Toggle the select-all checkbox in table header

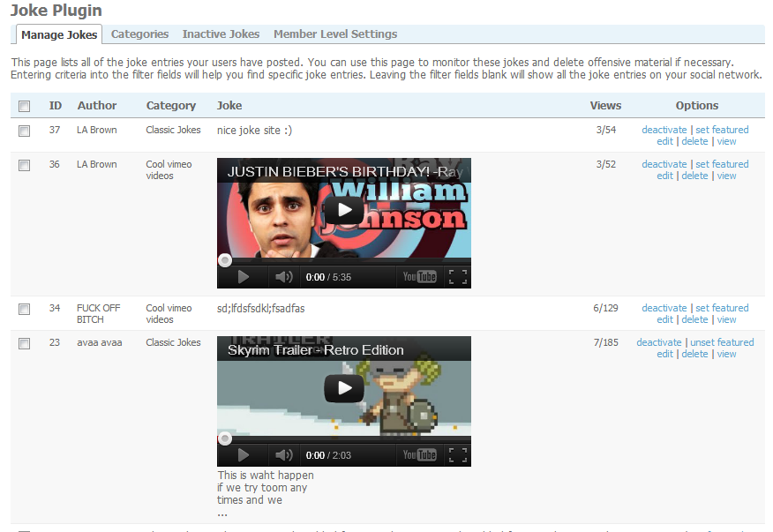coord(24,106)
